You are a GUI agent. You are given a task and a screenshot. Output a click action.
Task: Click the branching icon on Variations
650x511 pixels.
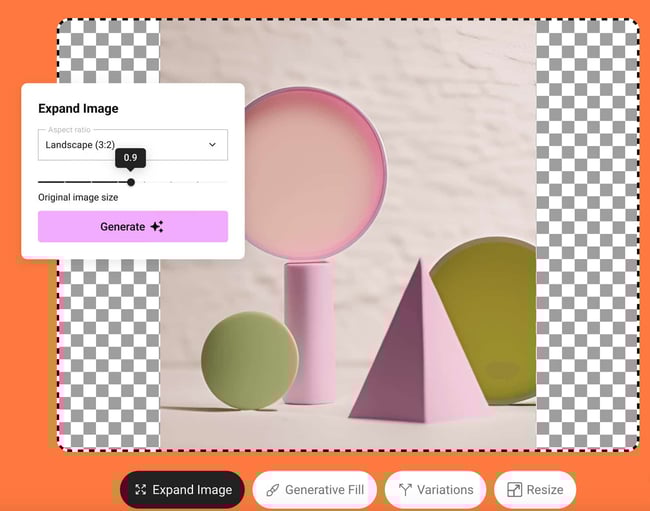[405, 490]
